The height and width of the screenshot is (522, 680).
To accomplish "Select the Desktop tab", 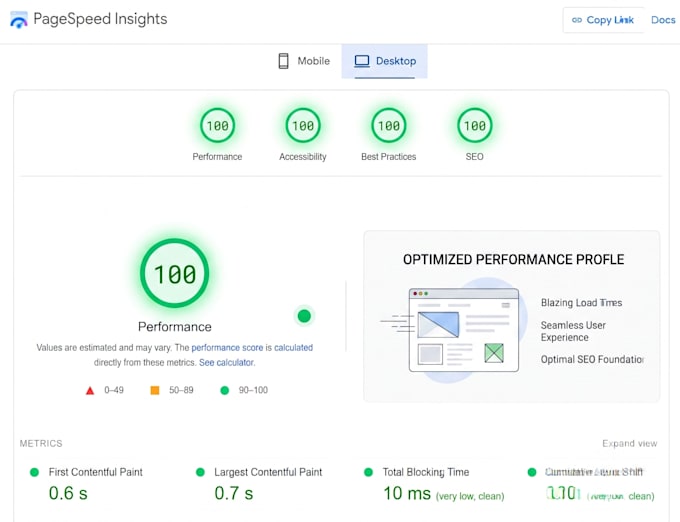I will tap(385, 61).
